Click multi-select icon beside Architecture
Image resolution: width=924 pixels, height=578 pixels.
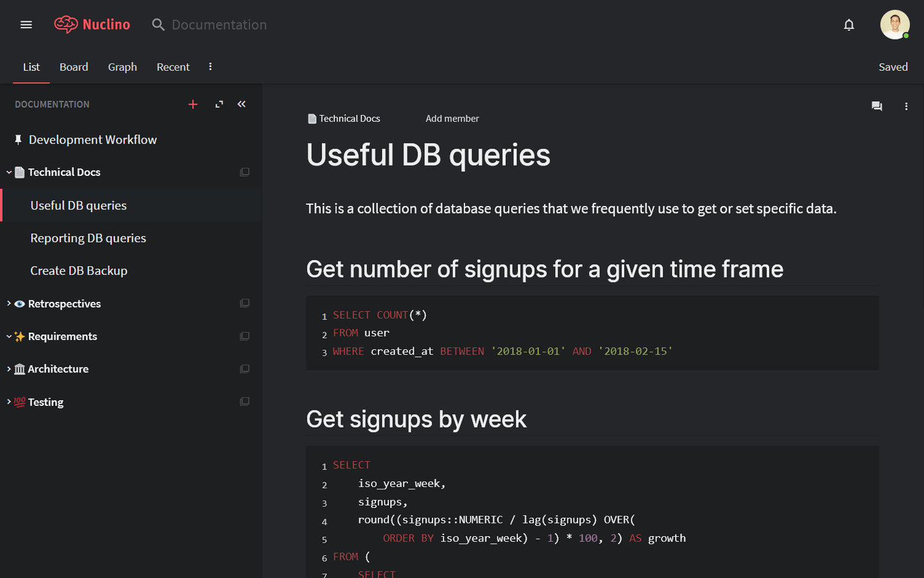click(244, 369)
